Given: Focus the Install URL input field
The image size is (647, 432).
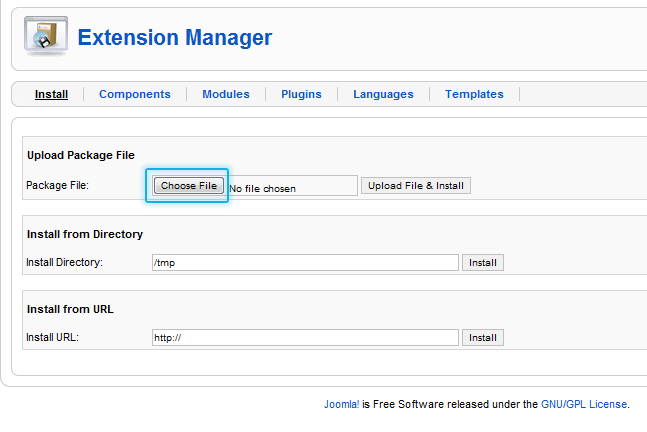Looking at the screenshot, I should pyautogui.click(x=305, y=338).
